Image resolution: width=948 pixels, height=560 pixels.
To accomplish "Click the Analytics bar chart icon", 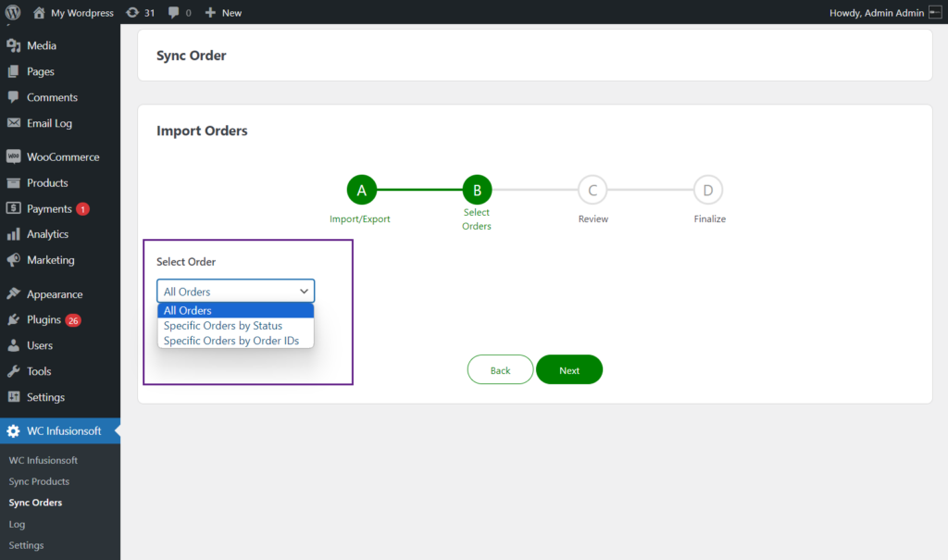I will coord(13,234).
